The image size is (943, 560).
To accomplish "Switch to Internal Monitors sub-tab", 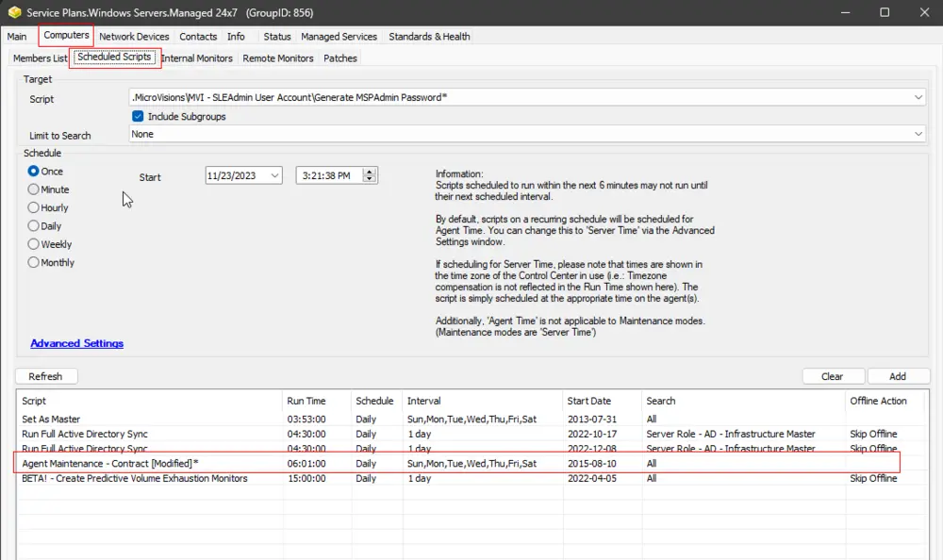I will [197, 58].
